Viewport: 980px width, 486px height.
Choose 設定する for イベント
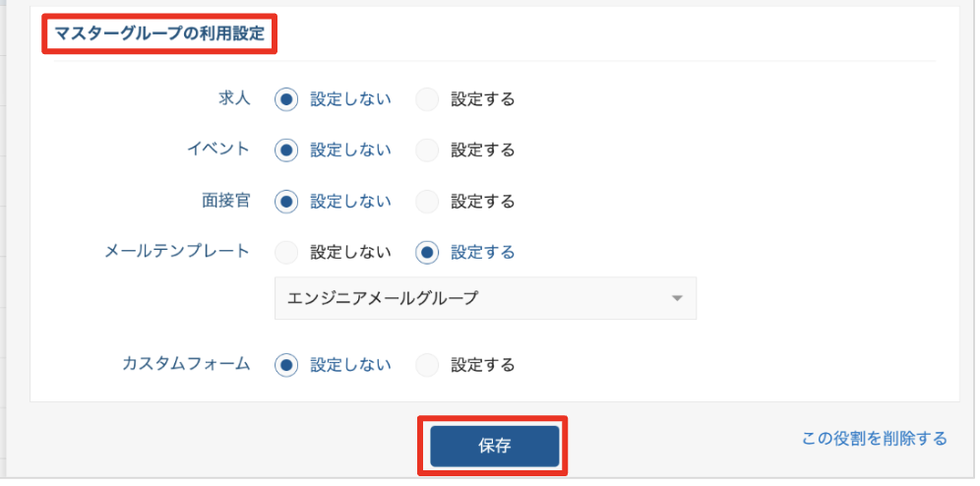tap(428, 150)
